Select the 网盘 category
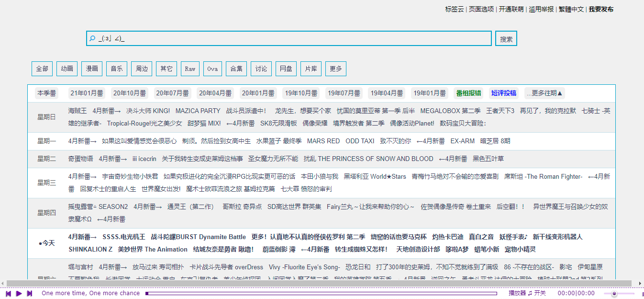 (x=286, y=69)
